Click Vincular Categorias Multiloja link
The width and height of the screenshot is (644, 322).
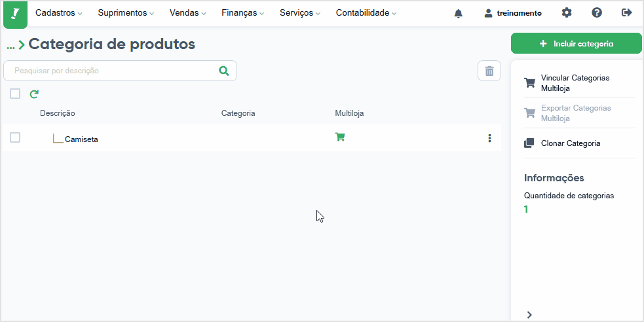(x=575, y=83)
